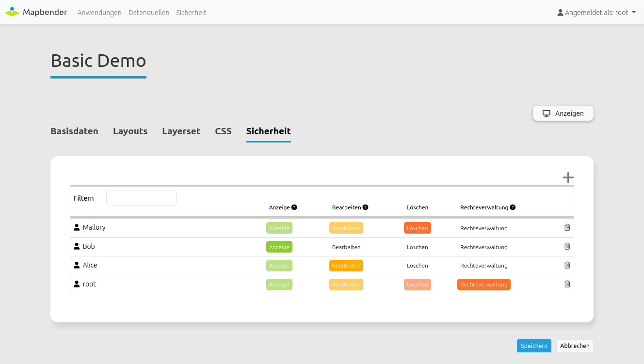Image resolution: width=644 pixels, height=364 pixels.
Task: Click the Speichern button
Action: (533, 346)
